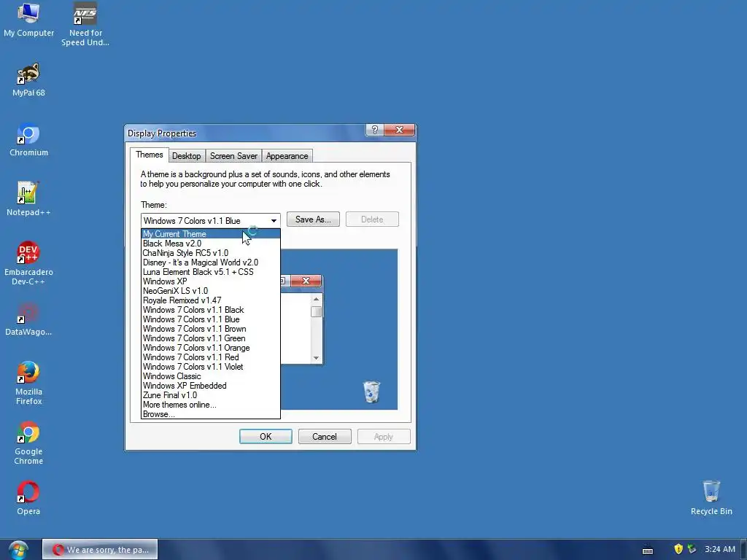Collapse the Theme dropdown arrow
747x560 pixels.
click(274, 220)
